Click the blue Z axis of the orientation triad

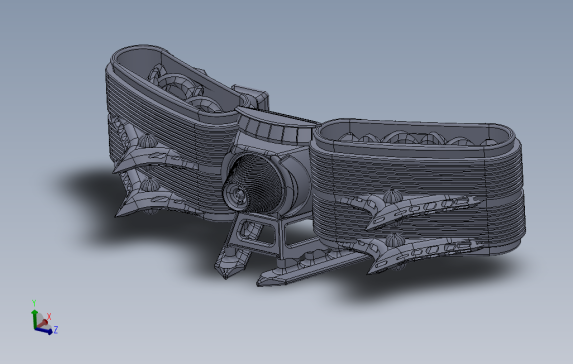(45, 331)
